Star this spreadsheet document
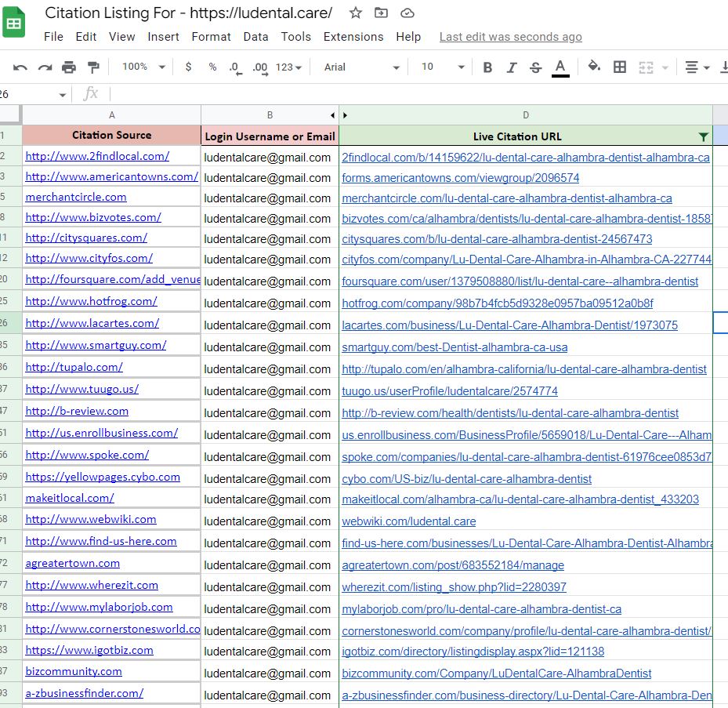This screenshot has width=728, height=708. (356, 13)
